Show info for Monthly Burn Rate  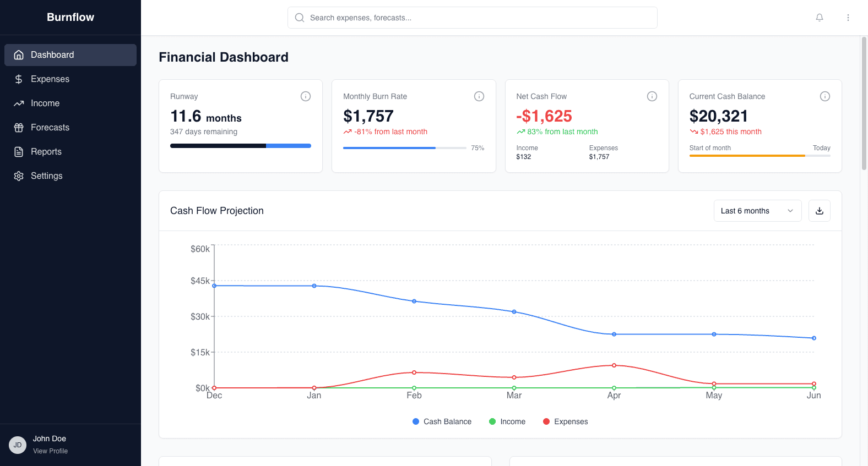pos(479,96)
